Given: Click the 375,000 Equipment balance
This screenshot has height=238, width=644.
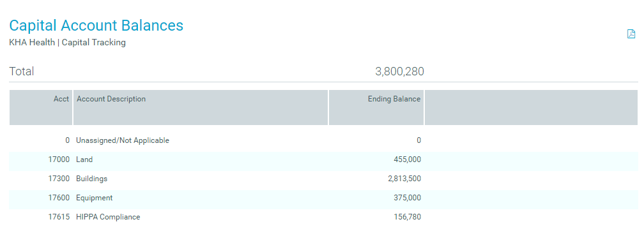Looking at the screenshot, I should tap(408, 198).
